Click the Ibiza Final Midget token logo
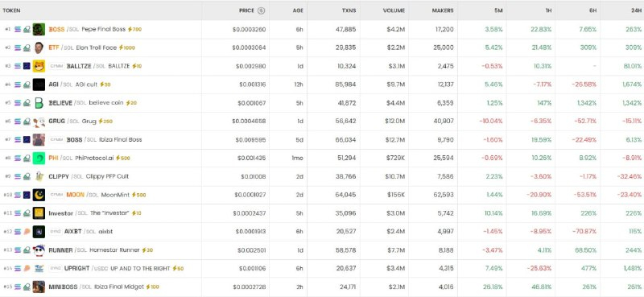Image resolution: width=644 pixels, height=297 pixels. 39,287
